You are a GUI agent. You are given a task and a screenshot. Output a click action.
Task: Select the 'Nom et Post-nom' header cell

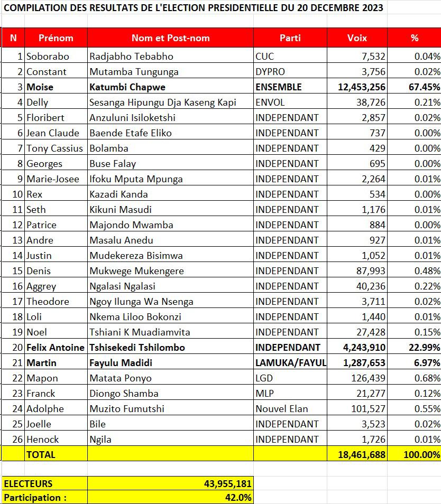170,38
